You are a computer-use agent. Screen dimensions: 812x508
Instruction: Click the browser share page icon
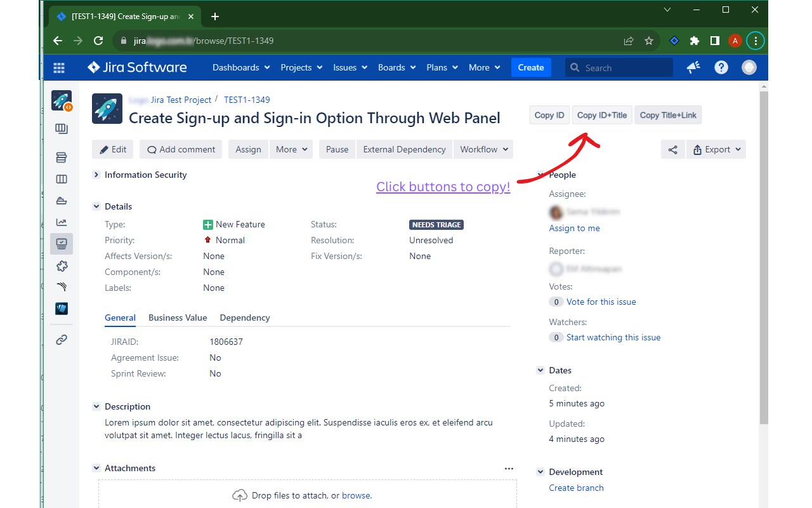629,41
